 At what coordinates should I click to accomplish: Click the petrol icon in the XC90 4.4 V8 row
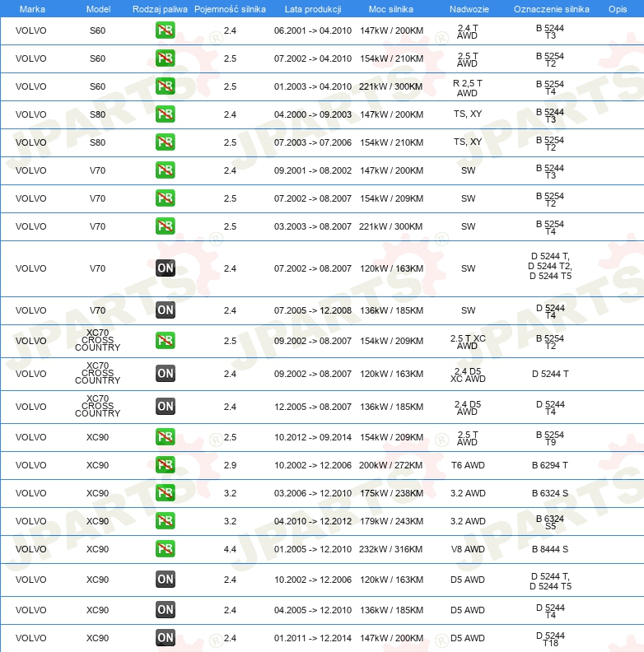tap(166, 549)
